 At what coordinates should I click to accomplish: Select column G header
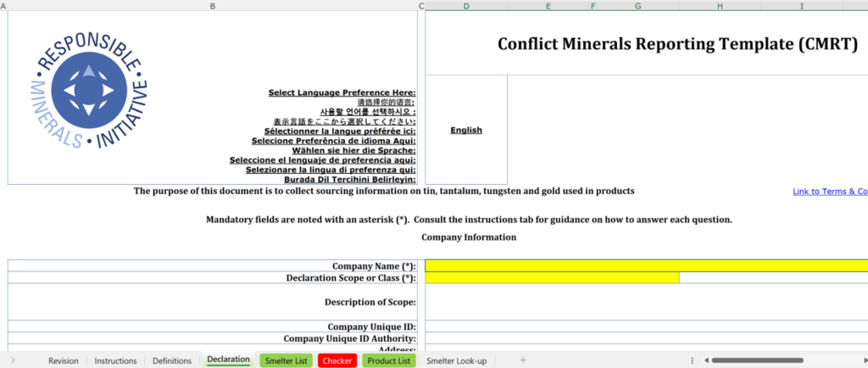coord(638,6)
